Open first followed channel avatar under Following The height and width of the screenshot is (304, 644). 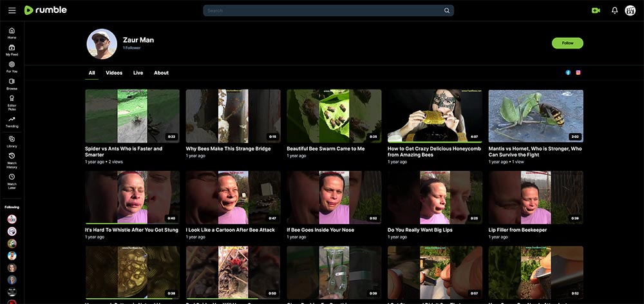click(x=12, y=219)
